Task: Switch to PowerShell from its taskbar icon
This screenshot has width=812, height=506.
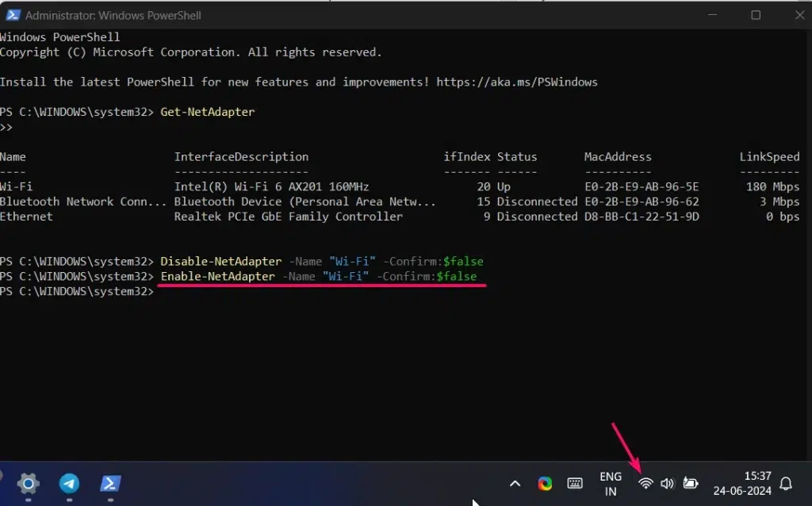Action: (x=109, y=484)
